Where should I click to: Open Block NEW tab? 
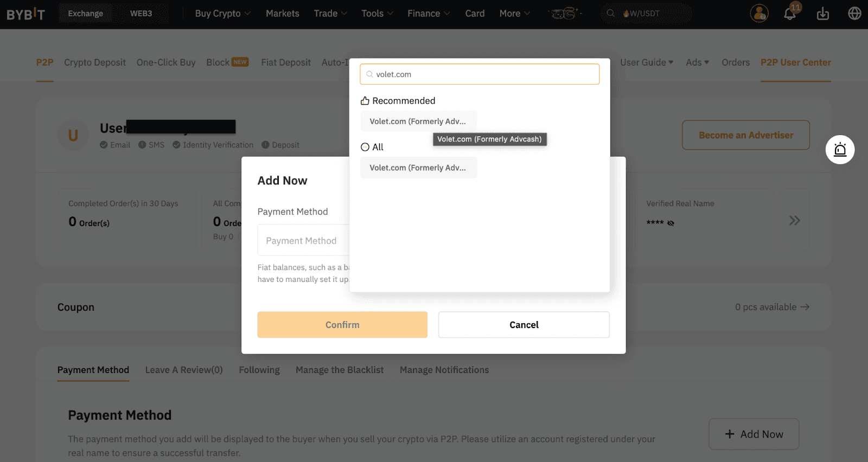pos(227,62)
